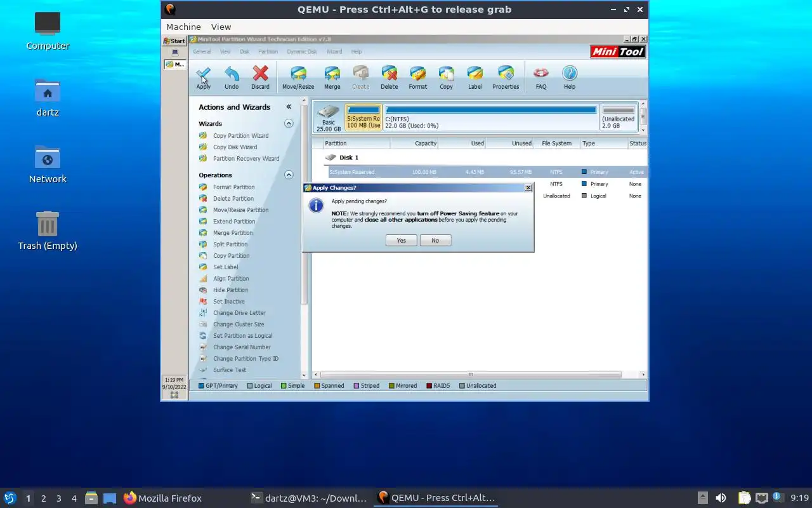812x508 pixels.
Task: Click the MiniTool logo
Action: coord(618,52)
